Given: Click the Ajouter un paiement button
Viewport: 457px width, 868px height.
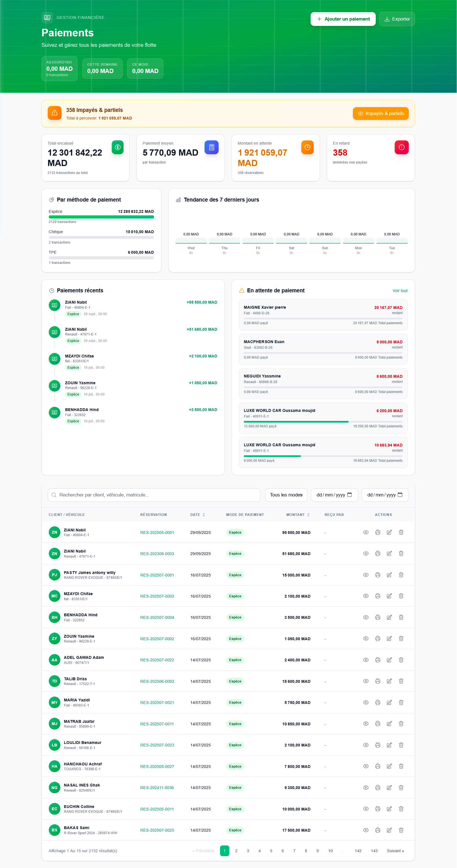Looking at the screenshot, I should click(343, 19).
